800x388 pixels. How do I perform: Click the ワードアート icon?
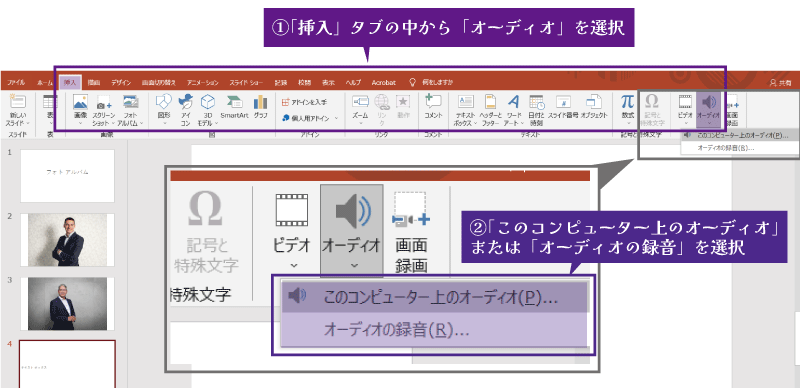(x=513, y=102)
